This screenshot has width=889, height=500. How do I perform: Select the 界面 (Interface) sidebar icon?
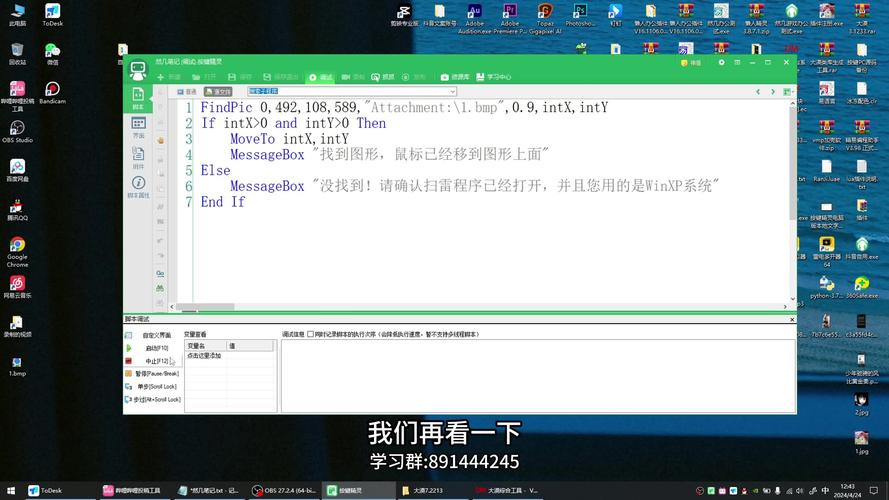[138, 128]
